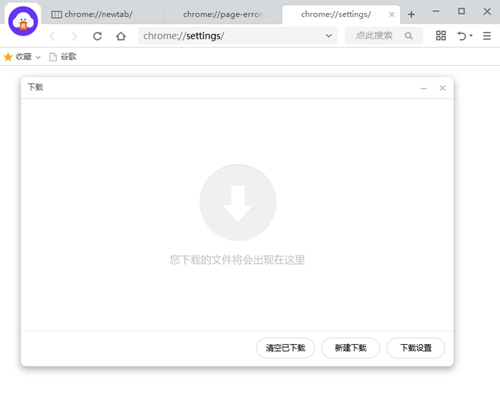Click the 收藏 favorites star icon
The image size is (500, 395).
coord(8,57)
